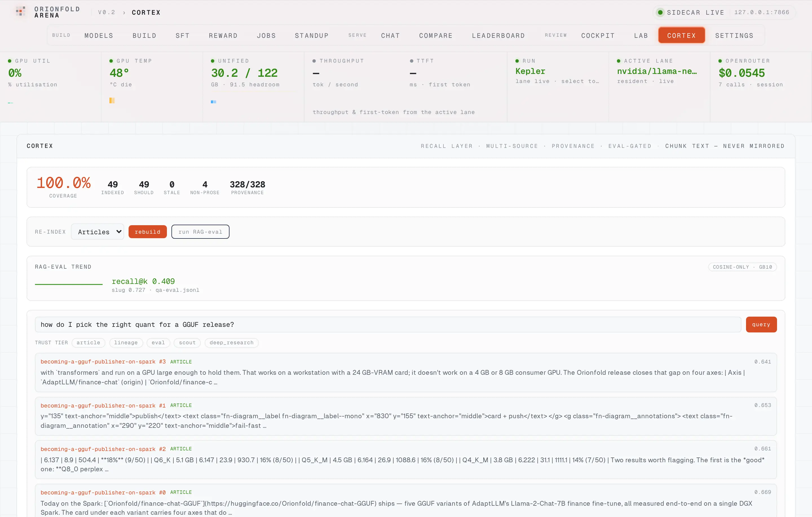Click the rebuild button
Image resolution: width=812 pixels, height=517 pixels.
[148, 232]
